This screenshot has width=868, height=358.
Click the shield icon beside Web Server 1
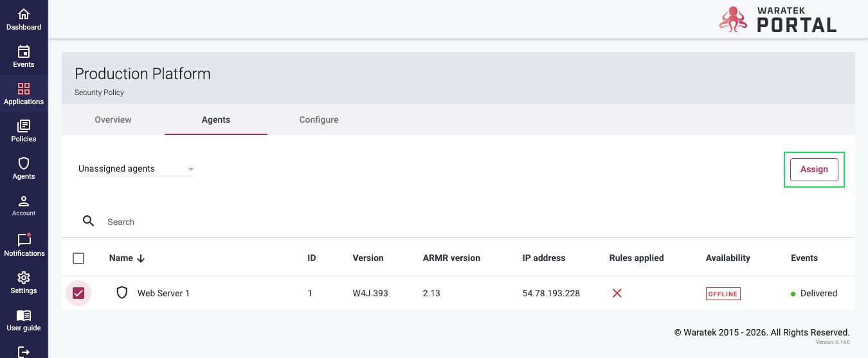pyautogui.click(x=122, y=293)
